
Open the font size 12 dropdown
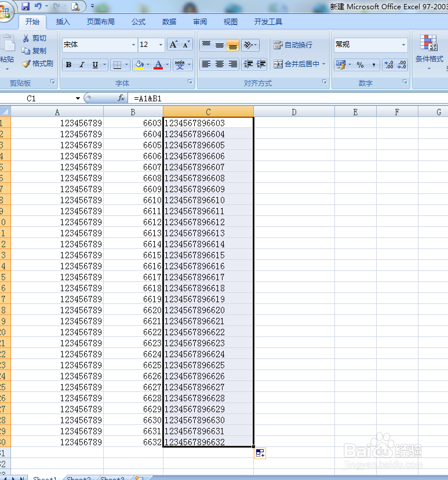click(x=161, y=45)
